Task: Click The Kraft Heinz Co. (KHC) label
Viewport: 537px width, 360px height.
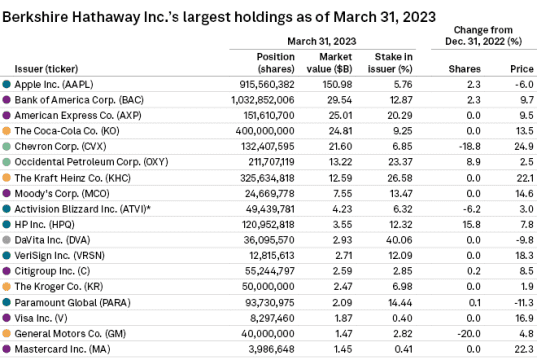Action: tap(73, 178)
